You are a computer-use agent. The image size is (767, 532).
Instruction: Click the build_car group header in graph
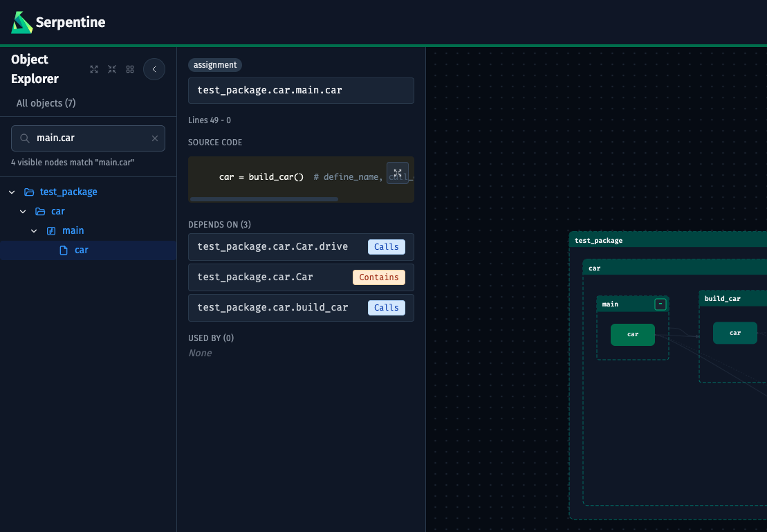point(732,299)
